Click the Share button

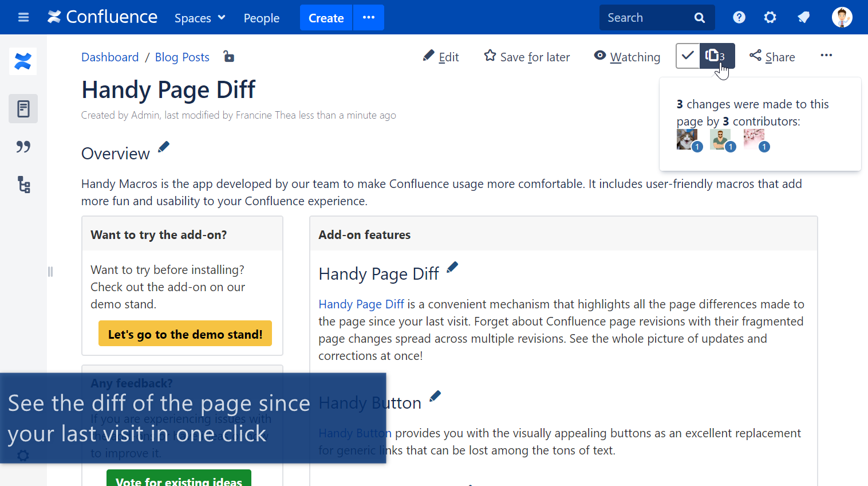click(x=772, y=57)
